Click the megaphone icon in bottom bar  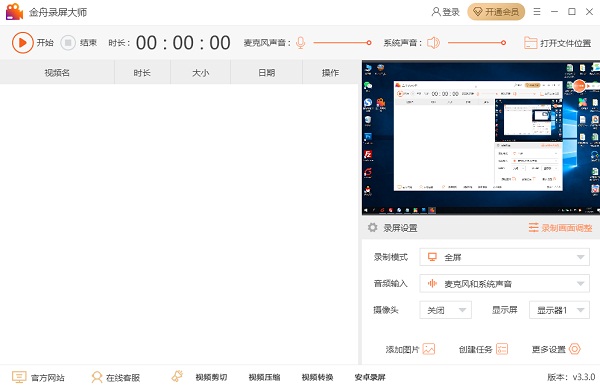(x=177, y=376)
